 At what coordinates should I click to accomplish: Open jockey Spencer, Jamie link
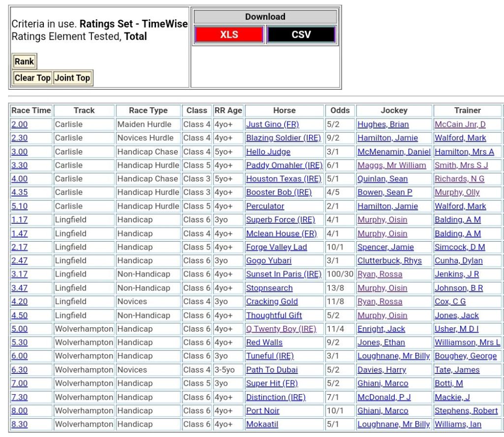click(385, 247)
